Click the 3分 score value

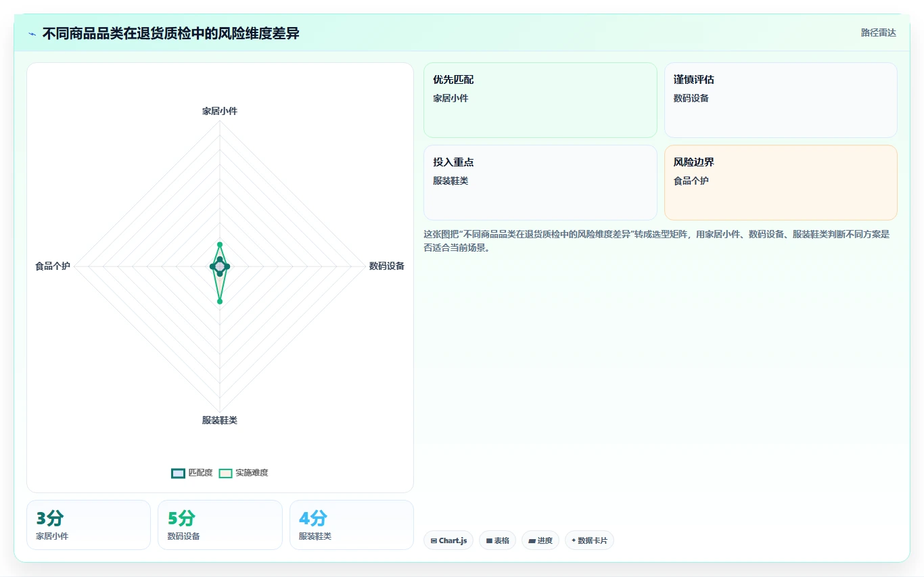click(50, 518)
